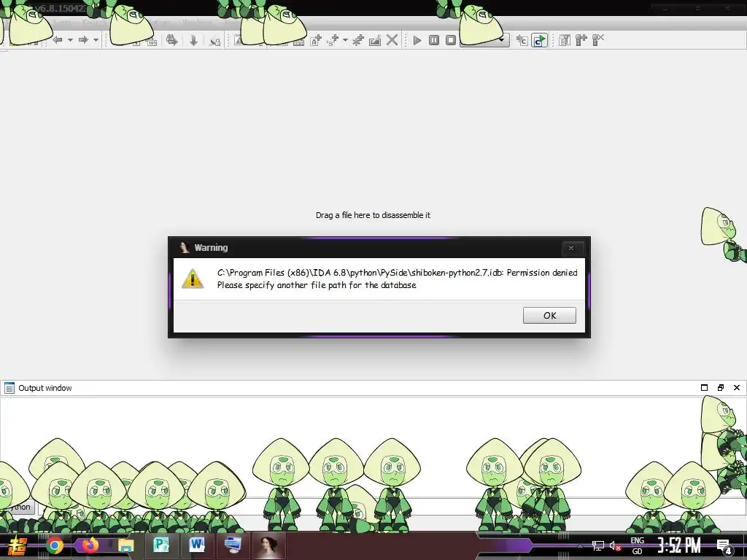Click the yellow warning triangle icon
Viewport: 747px width, 560px height.
[x=193, y=279]
